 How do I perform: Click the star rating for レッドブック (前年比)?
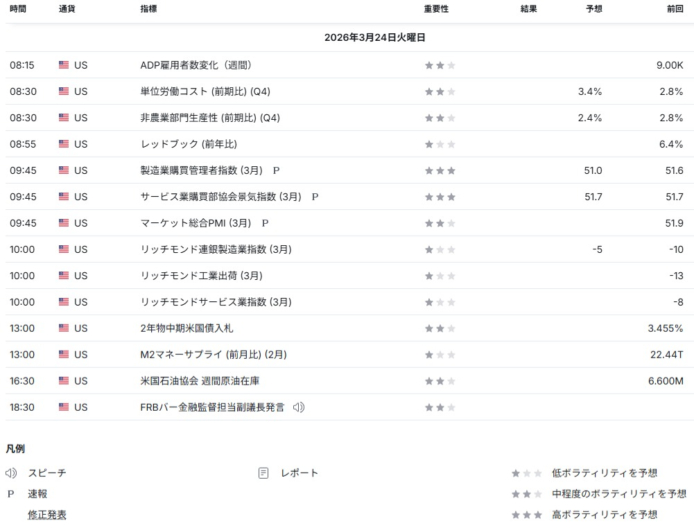coord(440,144)
